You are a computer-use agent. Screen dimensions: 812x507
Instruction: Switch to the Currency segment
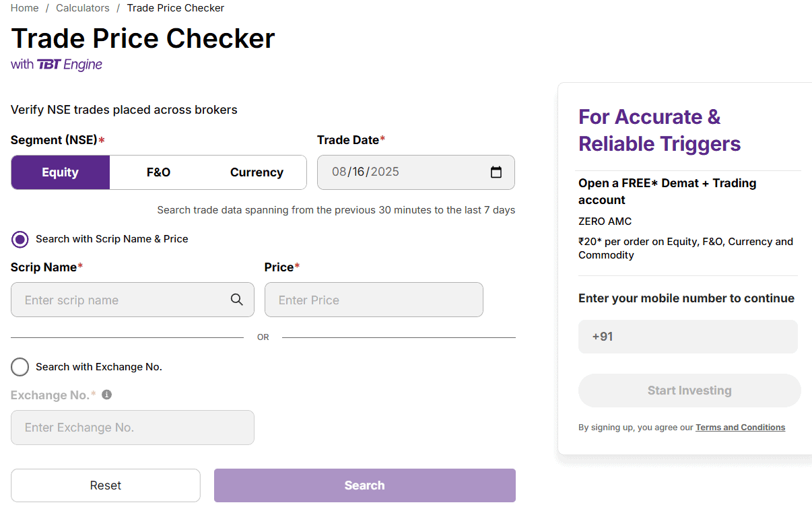[257, 172]
